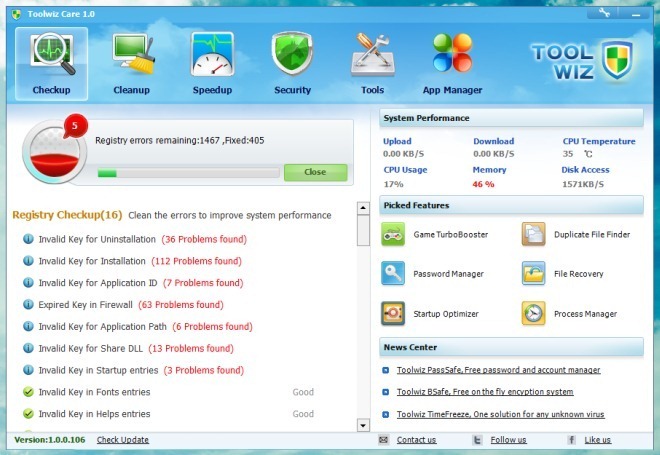
Task: Select the (13 Problems found) text
Action: tap(191, 348)
